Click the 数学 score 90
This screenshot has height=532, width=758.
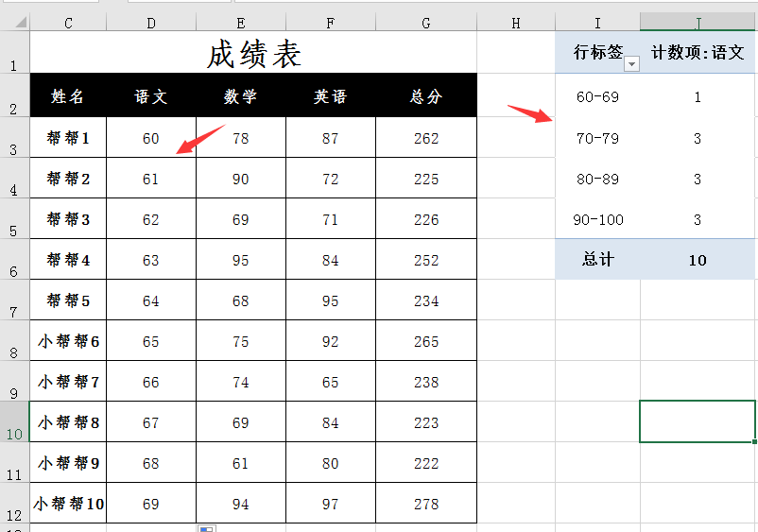(241, 179)
